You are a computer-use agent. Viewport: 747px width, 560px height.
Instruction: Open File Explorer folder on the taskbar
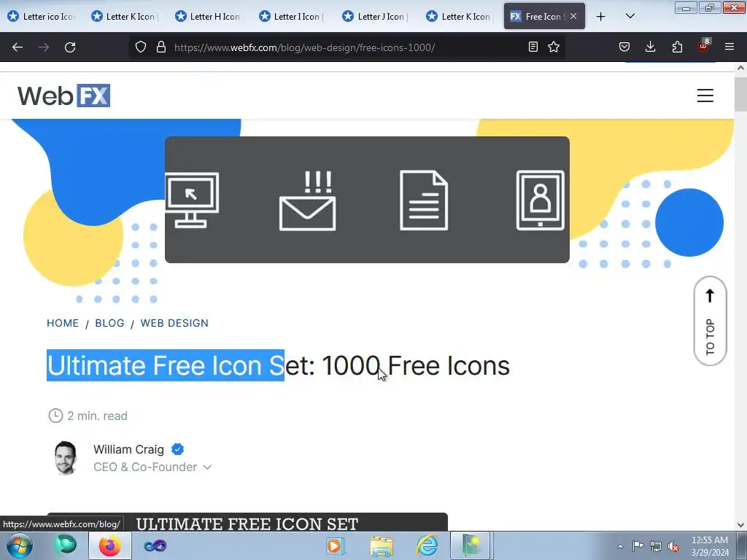coord(382,546)
